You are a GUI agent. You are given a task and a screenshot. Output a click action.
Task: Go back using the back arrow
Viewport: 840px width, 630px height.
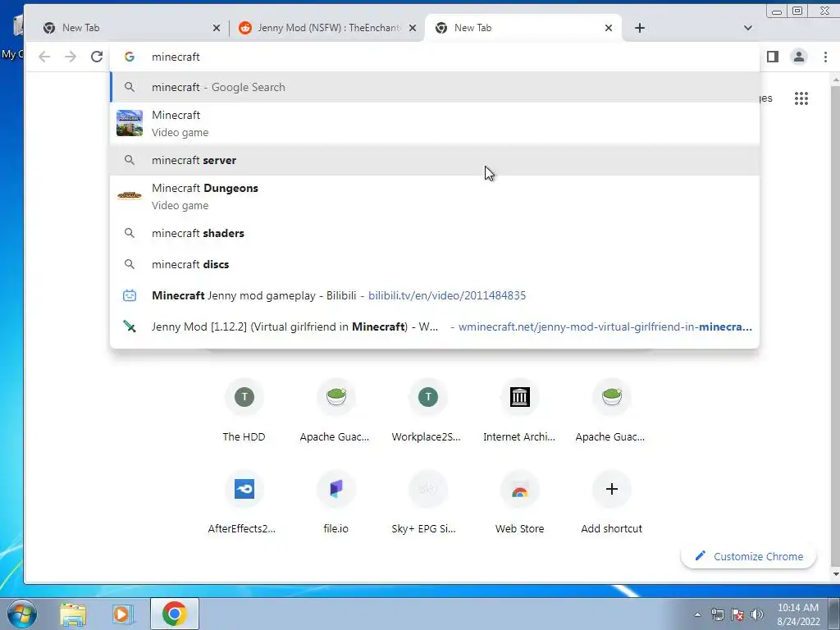(x=44, y=57)
